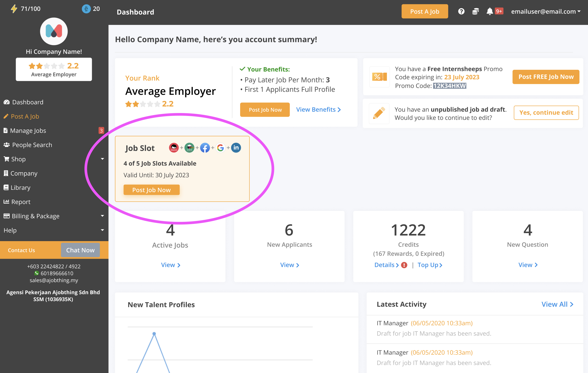The width and height of the screenshot is (588, 373).
Task: Click the LinkedIn icon in Job Slot
Action: pos(236,148)
